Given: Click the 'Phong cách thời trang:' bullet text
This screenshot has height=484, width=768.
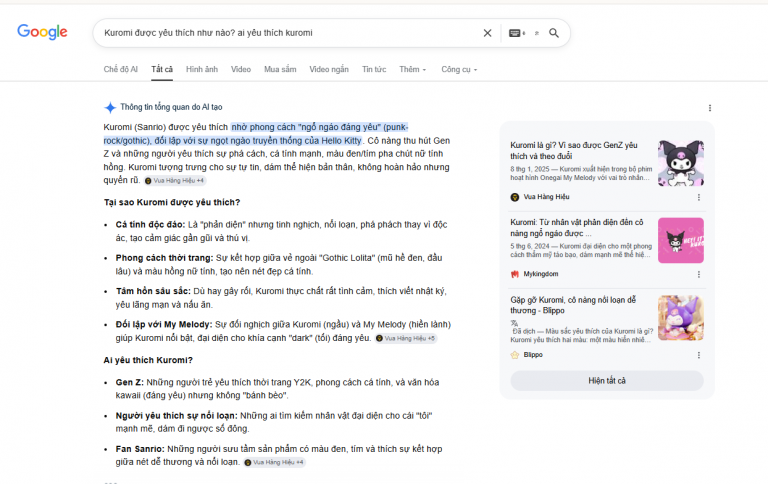Looking at the screenshot, I should [x=164, y=258].
